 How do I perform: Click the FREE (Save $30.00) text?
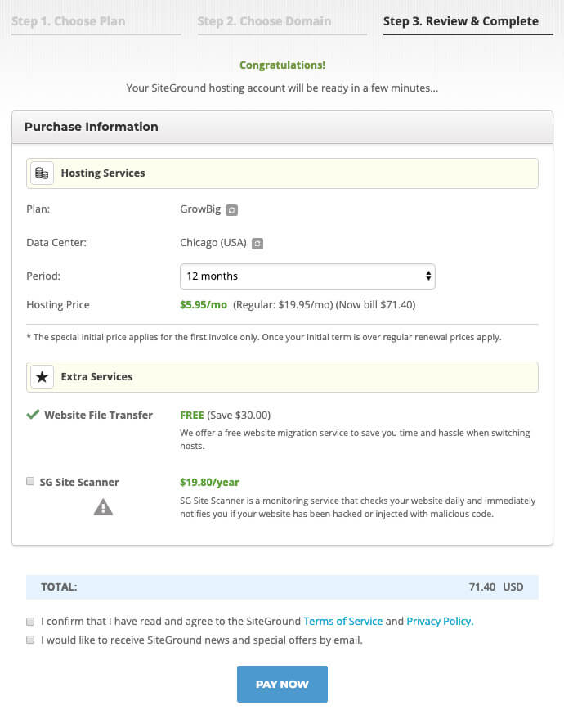[x=226, y=415]
